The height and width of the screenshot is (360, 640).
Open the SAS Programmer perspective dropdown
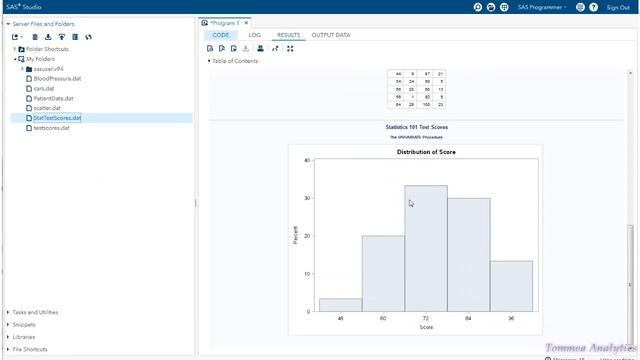(x=542, y=7)
